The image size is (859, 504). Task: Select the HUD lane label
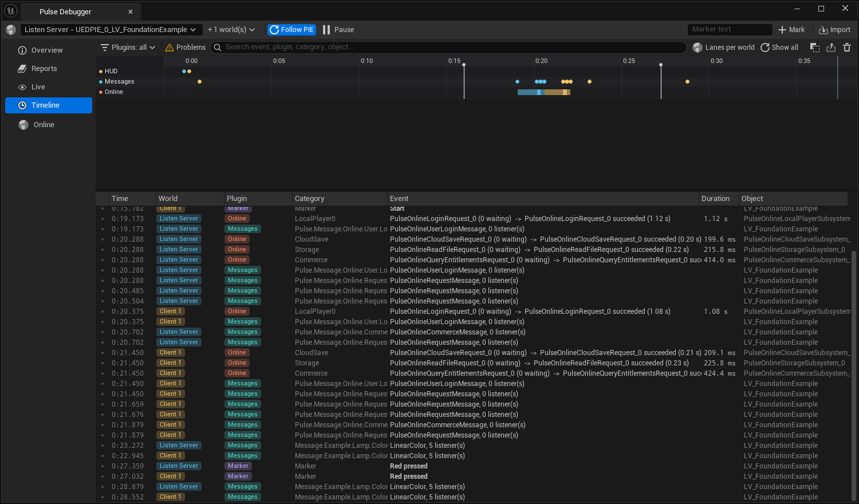[111, 72]
